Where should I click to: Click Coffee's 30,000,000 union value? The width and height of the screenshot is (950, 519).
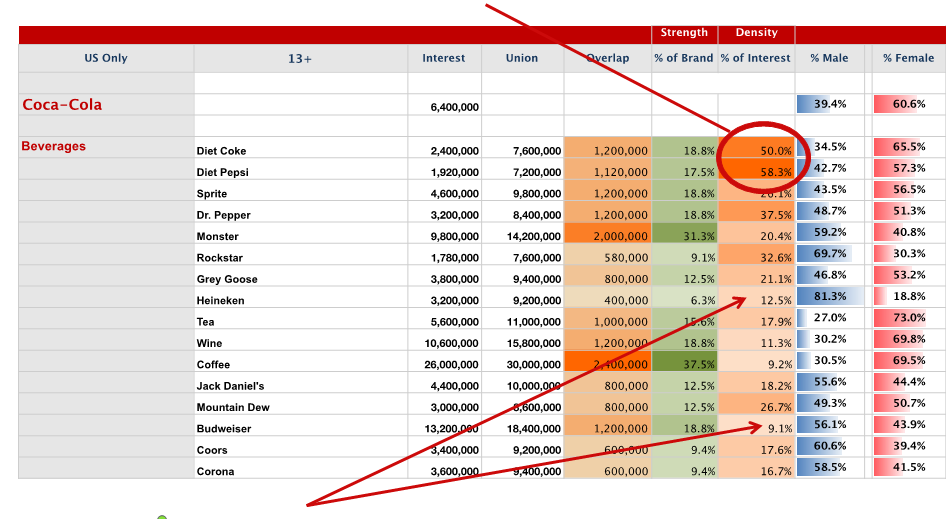point(534,365)
